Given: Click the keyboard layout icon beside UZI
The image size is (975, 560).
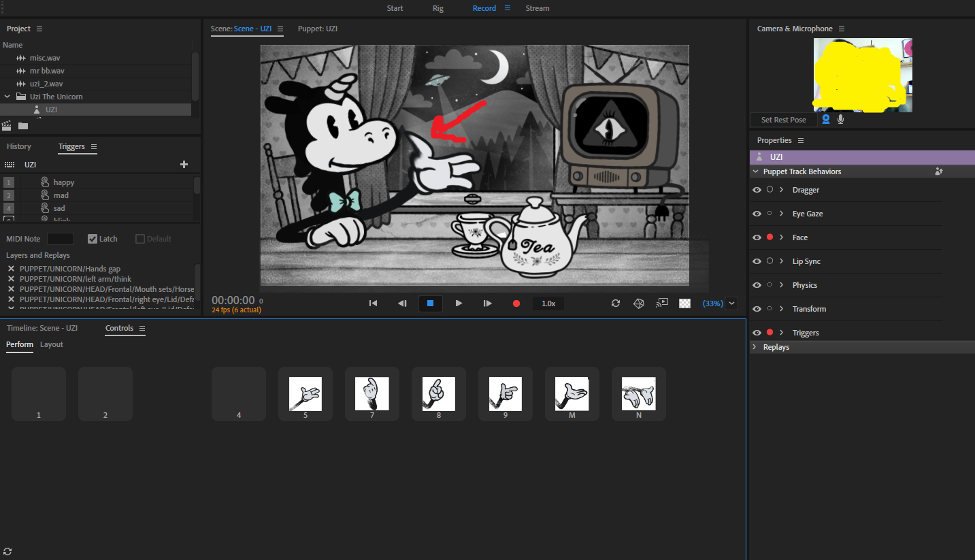Looking at the screenshot, I should tap(10, 165).
